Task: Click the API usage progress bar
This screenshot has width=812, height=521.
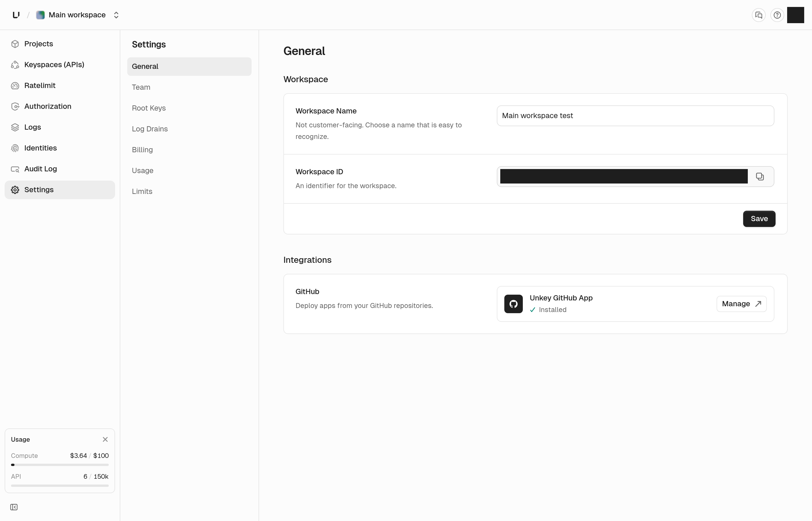Action: [60, 485]
